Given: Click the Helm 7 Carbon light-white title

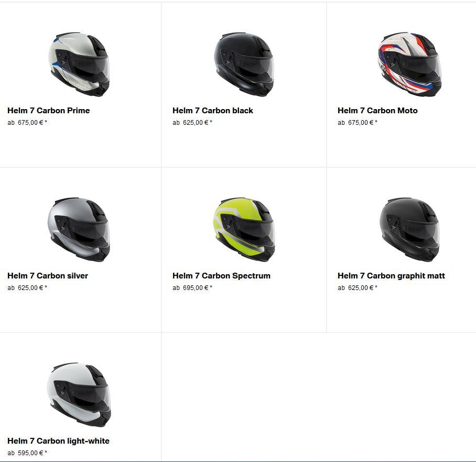Looking at the screenshot, I should click(x=58, y=441).
